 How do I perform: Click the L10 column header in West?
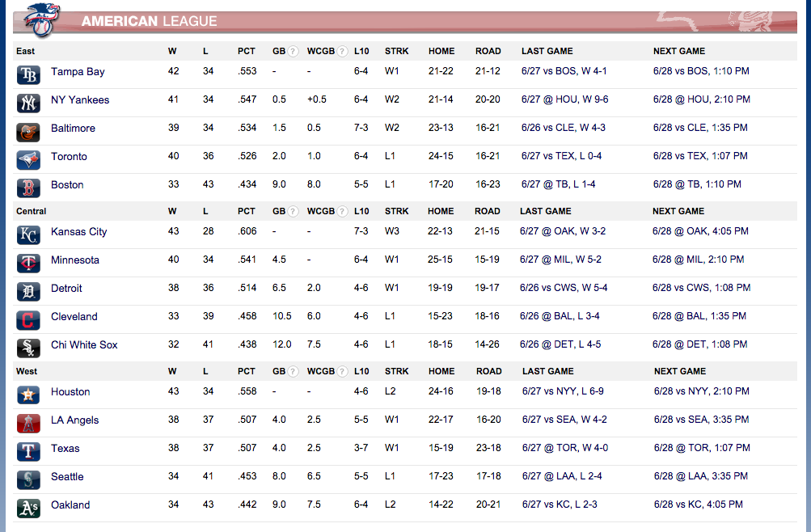(x=361, y=372)
